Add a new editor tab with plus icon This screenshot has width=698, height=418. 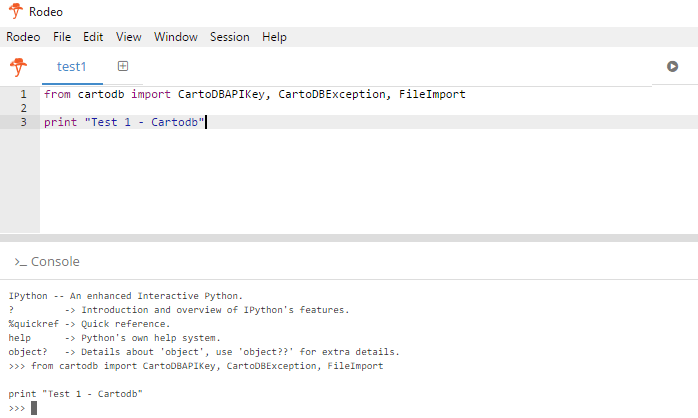(123, 66)
